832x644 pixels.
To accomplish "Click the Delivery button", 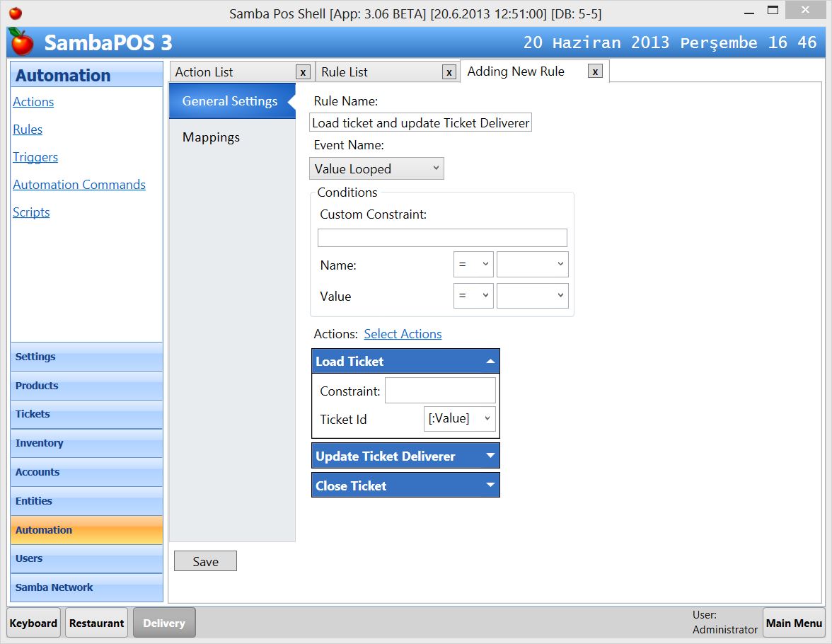I will [x=164, y=623].
